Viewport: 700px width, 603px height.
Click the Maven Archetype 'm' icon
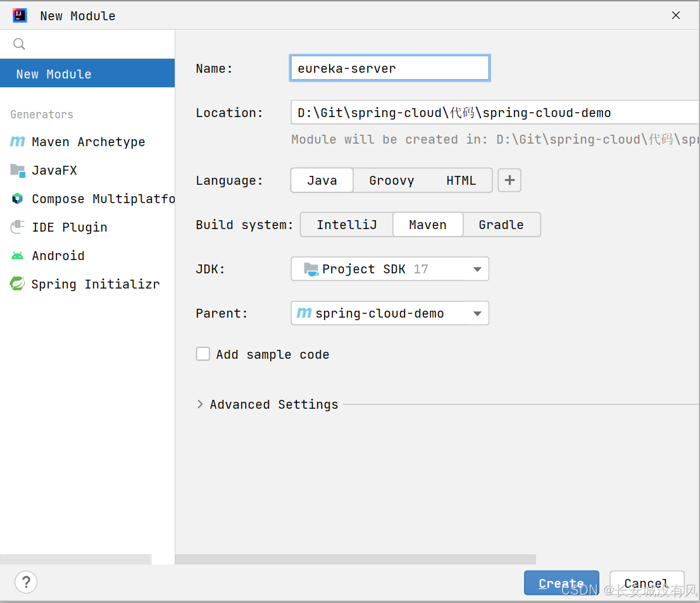(x=18, y=142)
